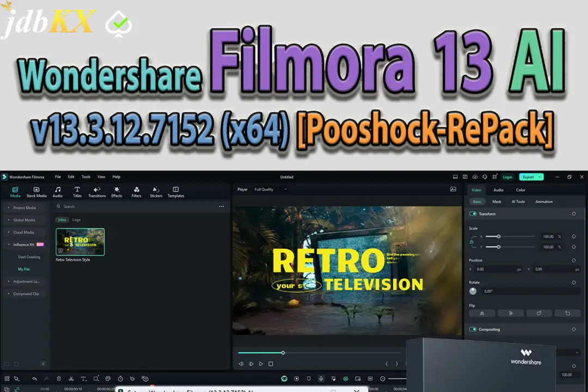The image size is (588, 392).
Task: Toggle the Scale X keyframe diamond
Action: (574, 236)
